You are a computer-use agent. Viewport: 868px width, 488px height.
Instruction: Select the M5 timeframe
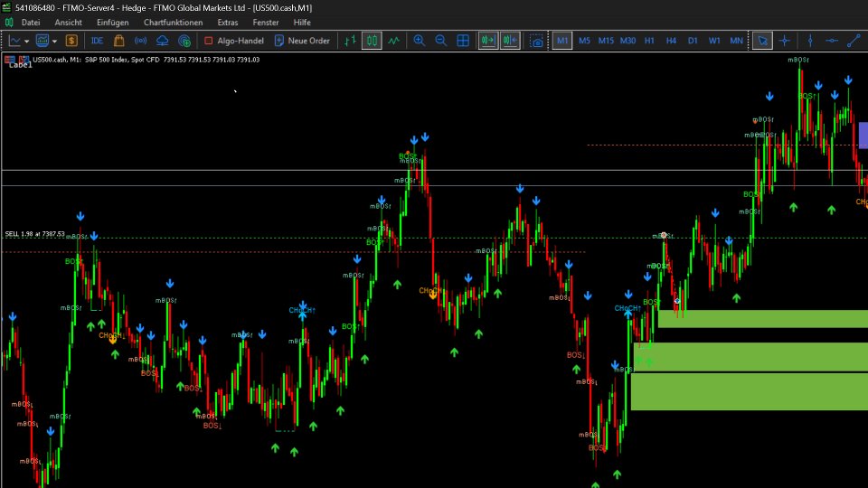click(585, 41)
